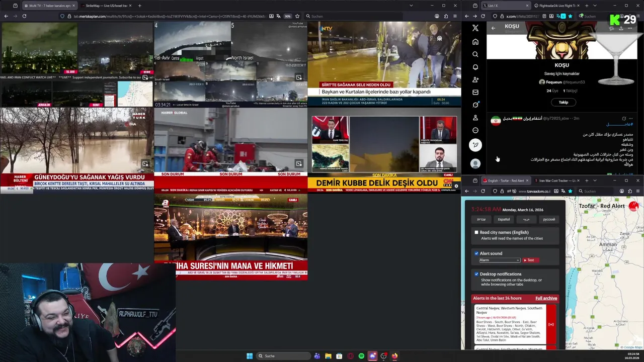This screenshot has height=362, width=644.
Task: Open the X Home icon in sidebar
Action: [x=475, y=42]
